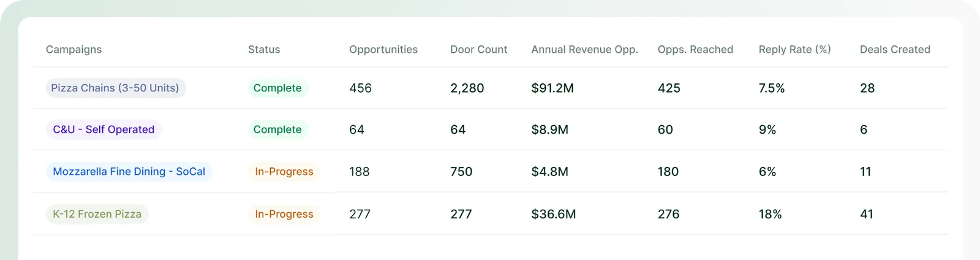The height and width of the screenshot is (260, 980).
Task: Select the $36.6M revenue value
Action: 554,214
